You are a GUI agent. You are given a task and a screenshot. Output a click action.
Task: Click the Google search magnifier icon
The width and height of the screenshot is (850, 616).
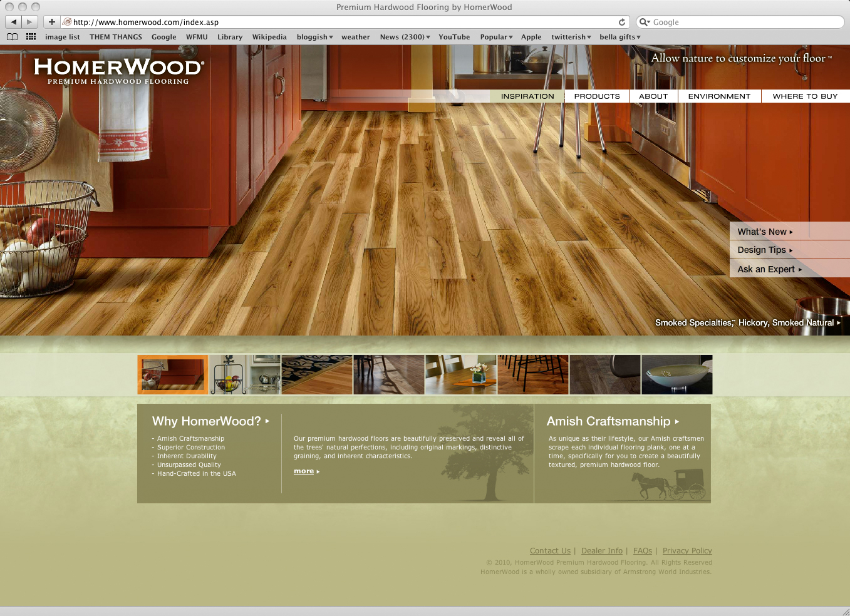(x=645, y=22)
